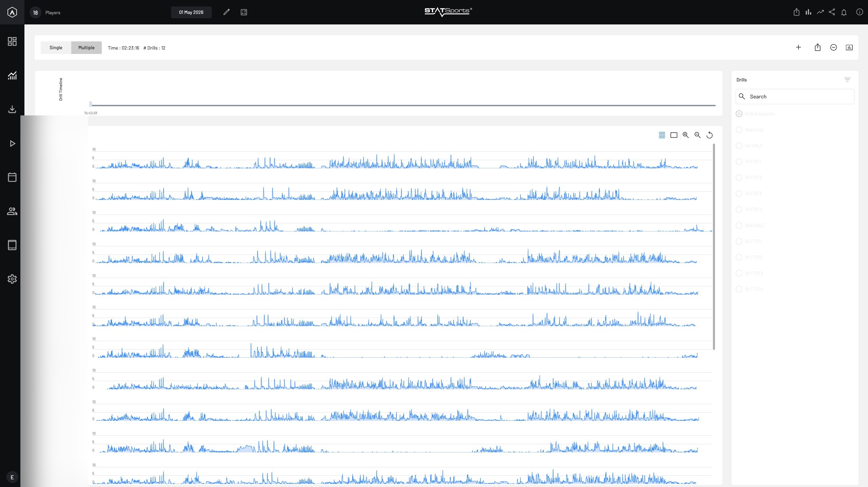
Task: Click the export icon in the drill toolbar
Action: tap(818, 48)
